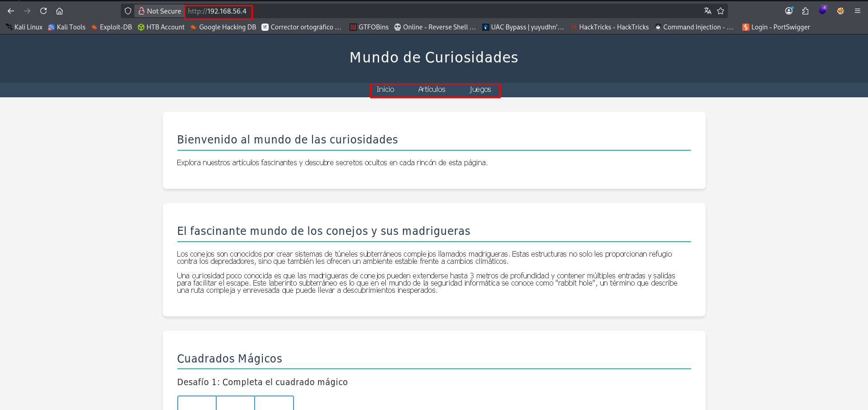This screenshot has width=868, height=410.
Task: Open the Firefox account profile icon
Action: click(x=789, y=11)
